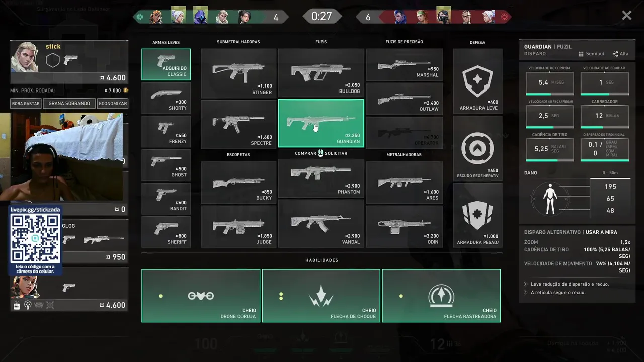Screen dimensions: 644x362
Task: Buy Escudo Regenerativo shield
Action: [477, 148]
